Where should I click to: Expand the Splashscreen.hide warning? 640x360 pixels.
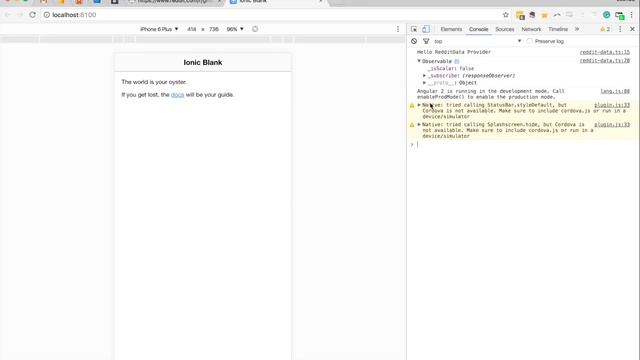[419, 124]
